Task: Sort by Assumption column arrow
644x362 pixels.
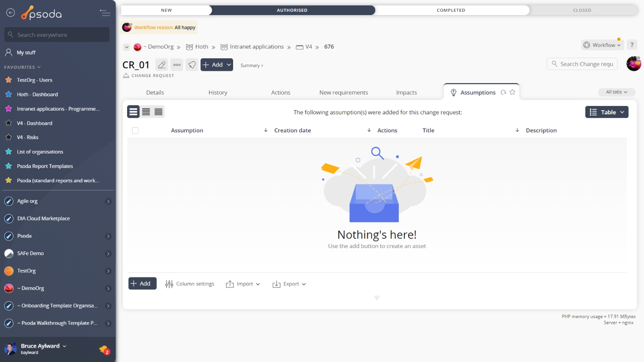Action: (x=266, y=130)
